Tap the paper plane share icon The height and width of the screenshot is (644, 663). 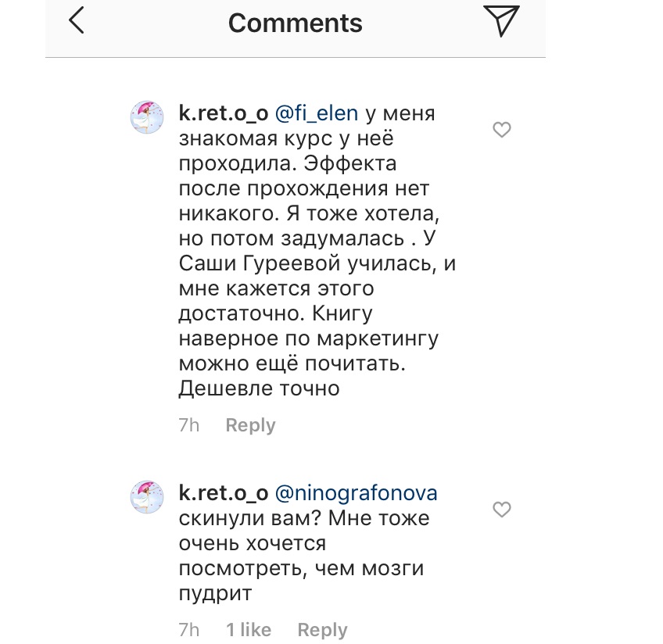coord(501,21)
